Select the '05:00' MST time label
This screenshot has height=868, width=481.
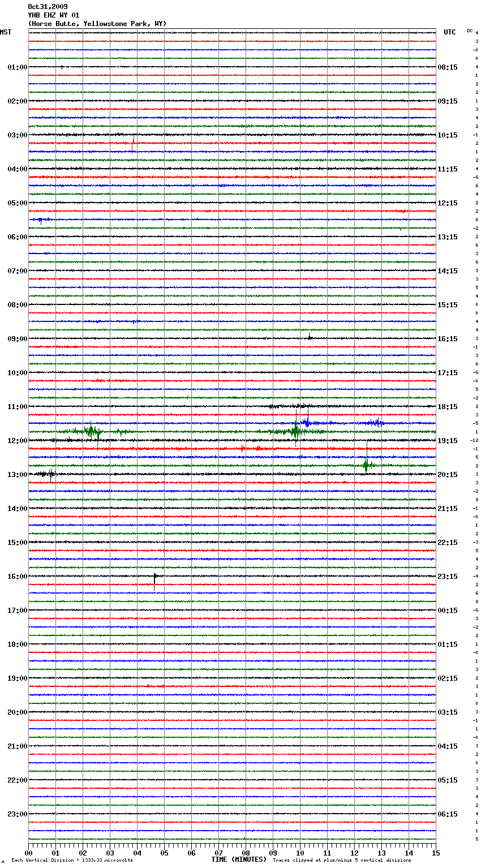click(x=18, y=203)
